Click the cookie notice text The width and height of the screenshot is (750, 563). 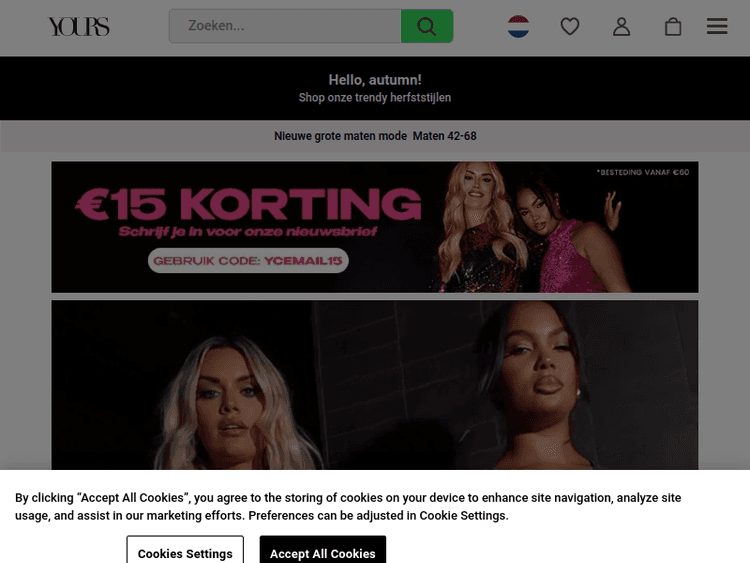[348, 507]
